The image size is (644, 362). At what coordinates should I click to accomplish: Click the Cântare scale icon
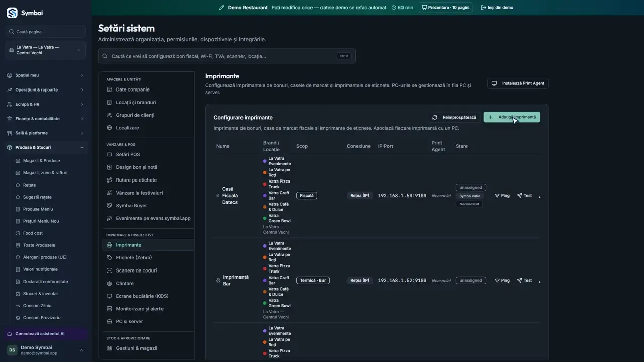coord(109,283)
